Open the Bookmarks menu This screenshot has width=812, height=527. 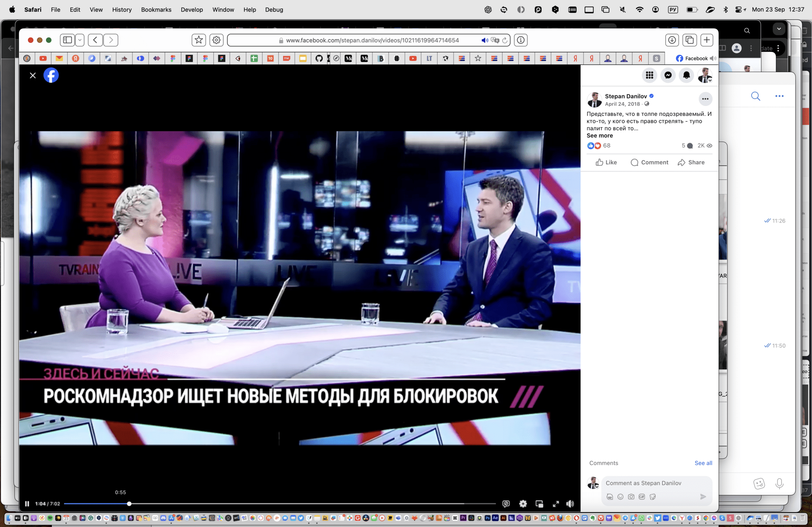click(156, 9)
